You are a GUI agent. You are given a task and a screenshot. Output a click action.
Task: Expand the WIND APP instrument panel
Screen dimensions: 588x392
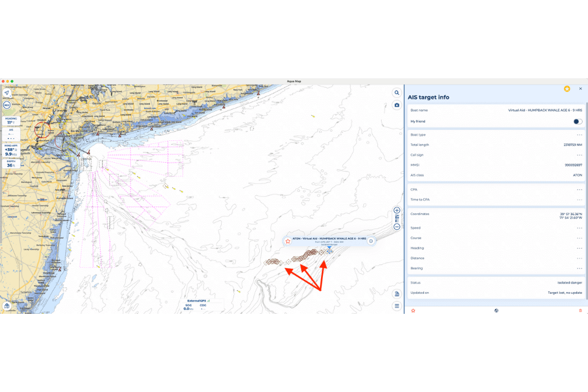point(10,150)
